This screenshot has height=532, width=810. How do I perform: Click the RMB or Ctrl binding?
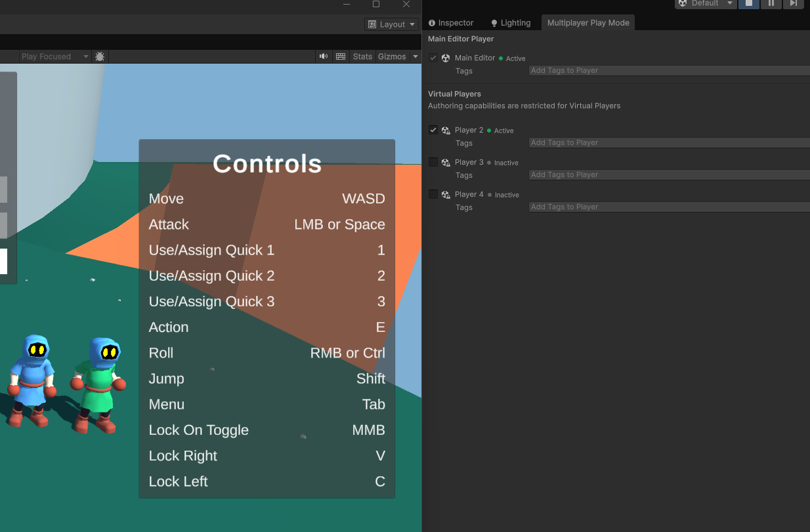click(x=348, y=353)
